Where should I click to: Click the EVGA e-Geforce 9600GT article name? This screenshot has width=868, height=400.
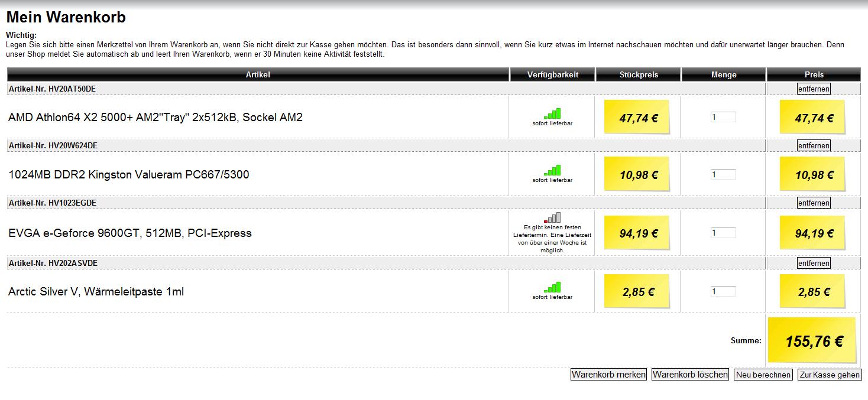[130, 233]
